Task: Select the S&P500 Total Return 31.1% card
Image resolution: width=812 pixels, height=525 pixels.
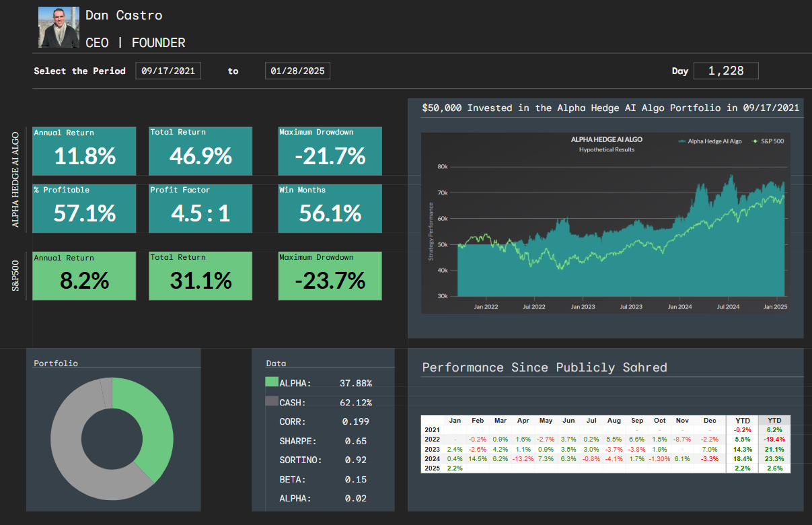Action: pyautogui.click(x=200, y=276)
